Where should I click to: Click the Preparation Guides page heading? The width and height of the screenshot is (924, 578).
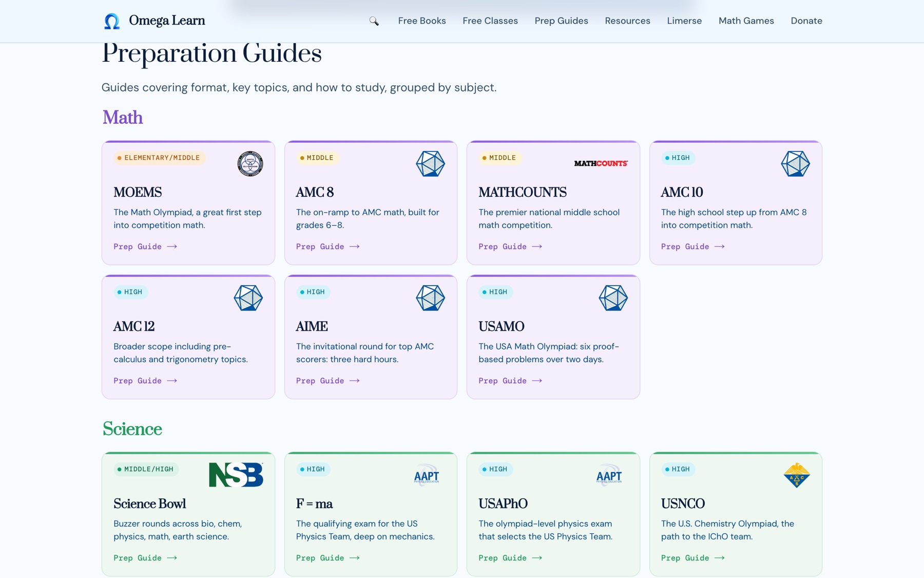[x=211, y=53]
